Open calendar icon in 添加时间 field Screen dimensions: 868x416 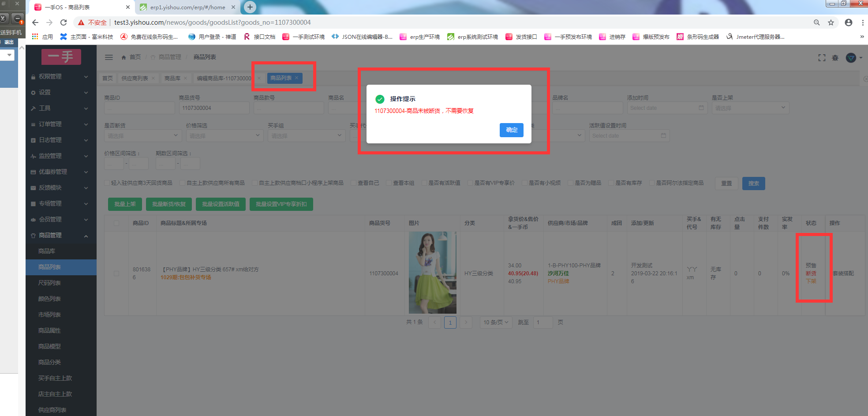click(x=701, y=108)
